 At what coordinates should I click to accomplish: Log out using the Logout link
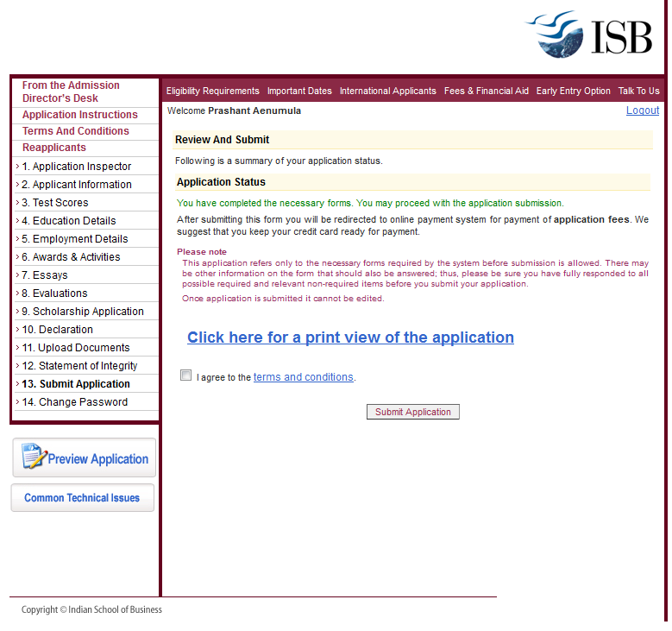click(642, 110)
